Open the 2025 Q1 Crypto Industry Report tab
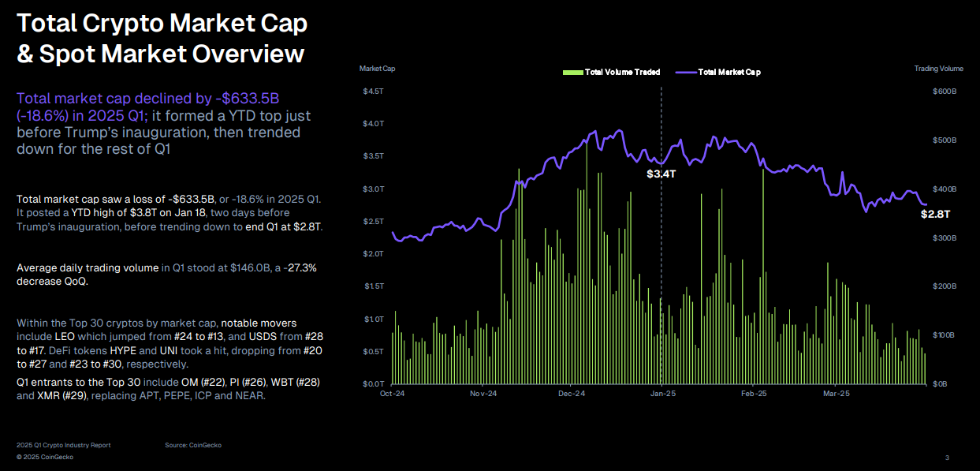980x471 pixels. click(63, 445)
